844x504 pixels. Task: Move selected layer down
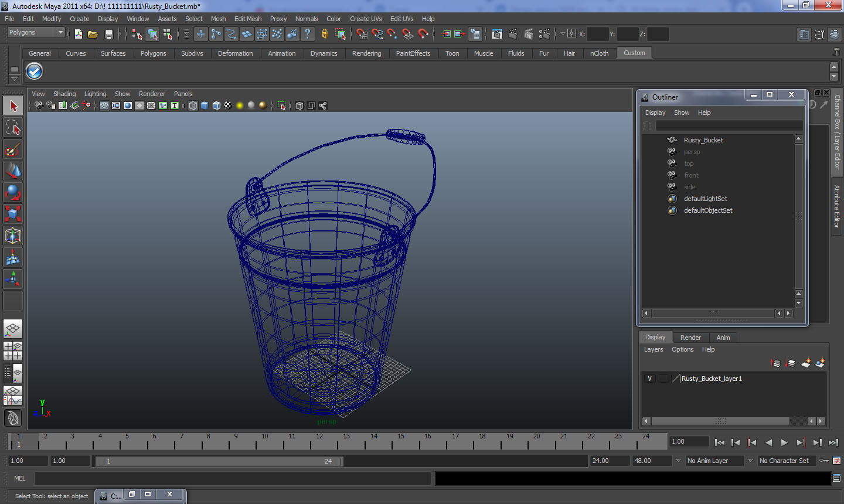coord(790,363)
